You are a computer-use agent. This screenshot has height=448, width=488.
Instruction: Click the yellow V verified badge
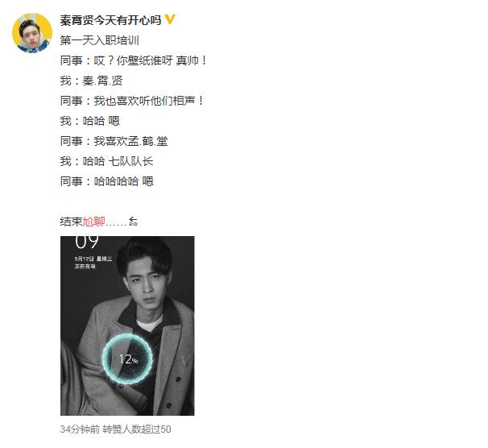(170, 19)
